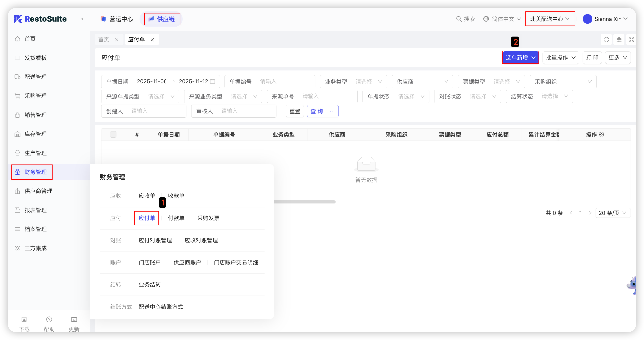Collapse the sidebar menu icon
Viewport: 644px width, 340px height.
tap(80, 19)
